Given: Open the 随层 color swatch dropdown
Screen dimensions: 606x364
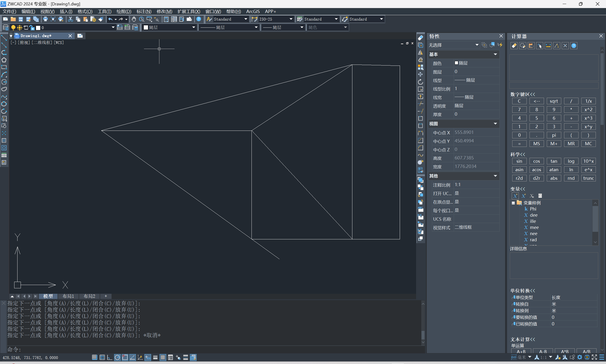Looking at the screenshot, I should 169,27.
